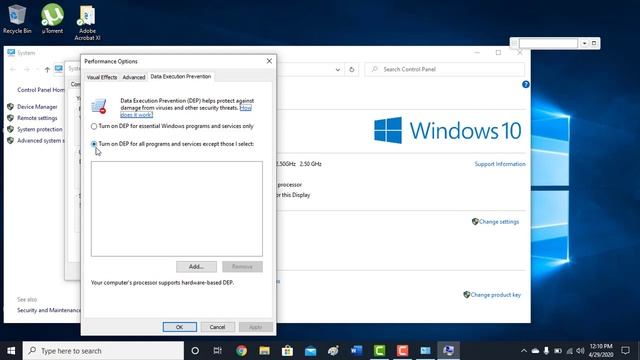The image size is (640, 360).
Task: Click the Control Panel Home link
Action: coord(40,90)
